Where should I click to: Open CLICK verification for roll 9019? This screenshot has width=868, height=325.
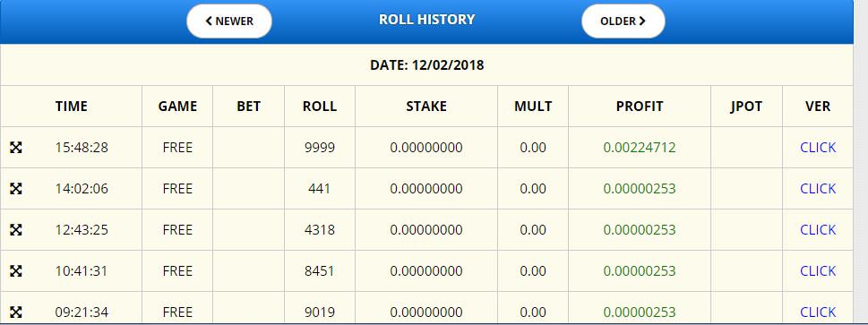tap(818, 312)
